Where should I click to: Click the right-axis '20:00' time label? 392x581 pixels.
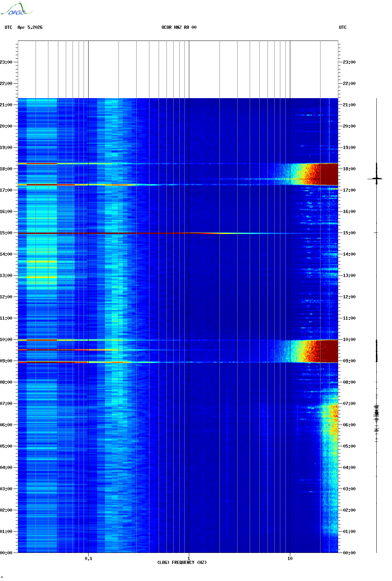click(x=349, y=126)
